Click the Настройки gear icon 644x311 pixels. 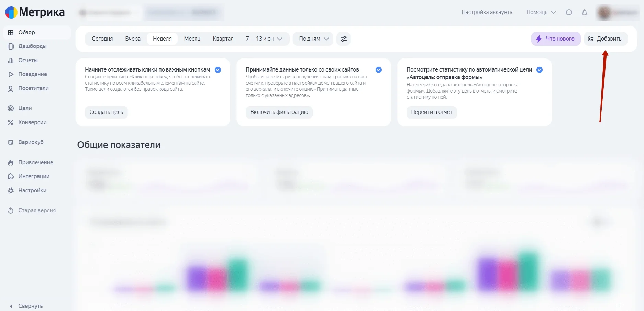(11, 191)
